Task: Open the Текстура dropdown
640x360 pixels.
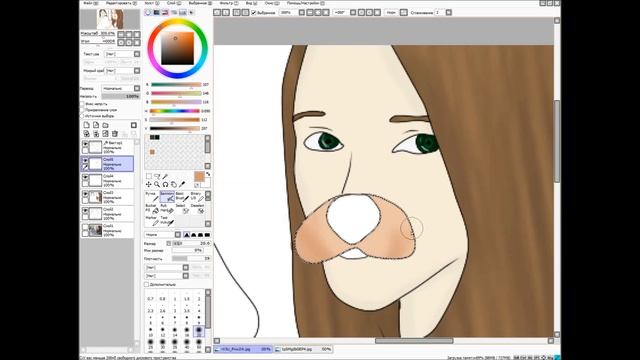Action: click(122, 54)
